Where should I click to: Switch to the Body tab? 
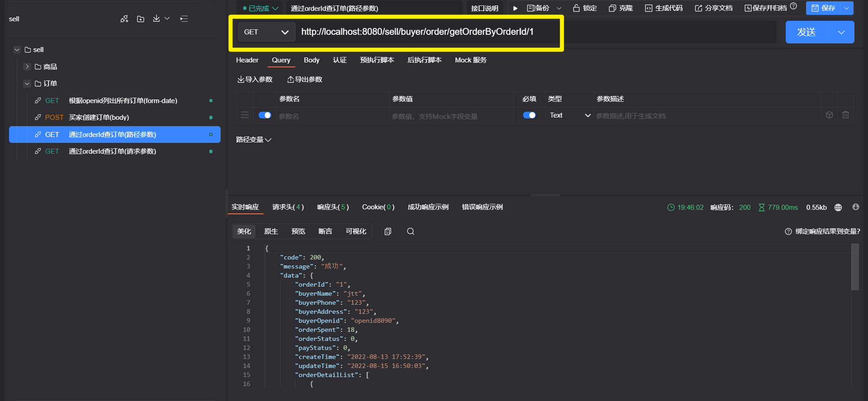click(x=311, y=60)
